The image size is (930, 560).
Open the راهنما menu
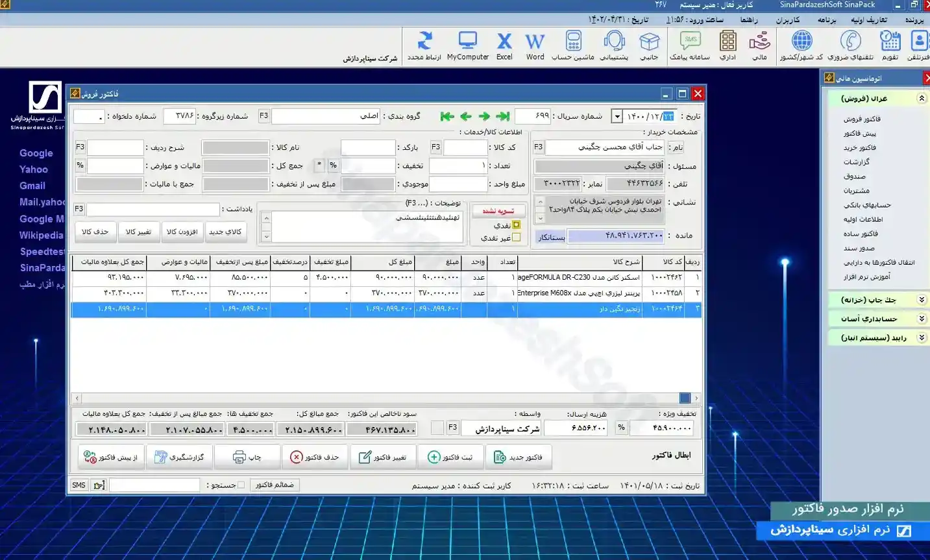tap(749, 20)
